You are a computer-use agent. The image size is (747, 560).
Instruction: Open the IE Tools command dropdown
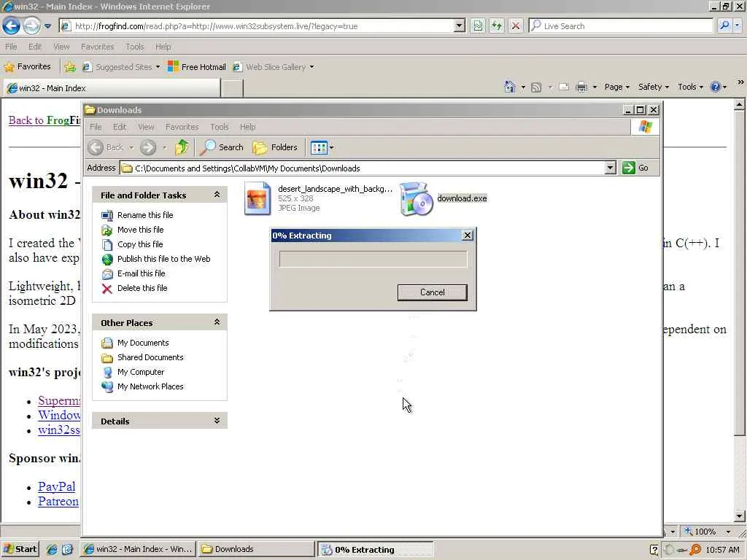690,87
